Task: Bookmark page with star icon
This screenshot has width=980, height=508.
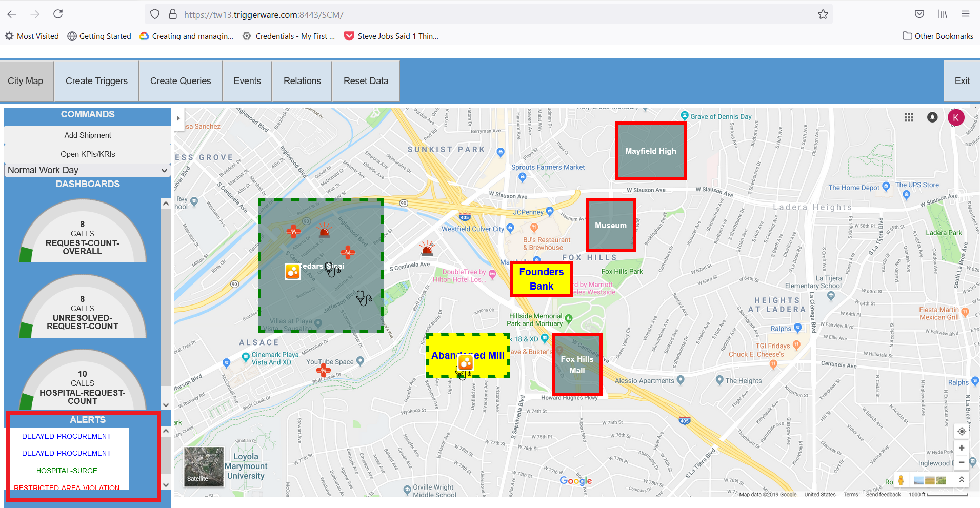Action: click(823, 14)
